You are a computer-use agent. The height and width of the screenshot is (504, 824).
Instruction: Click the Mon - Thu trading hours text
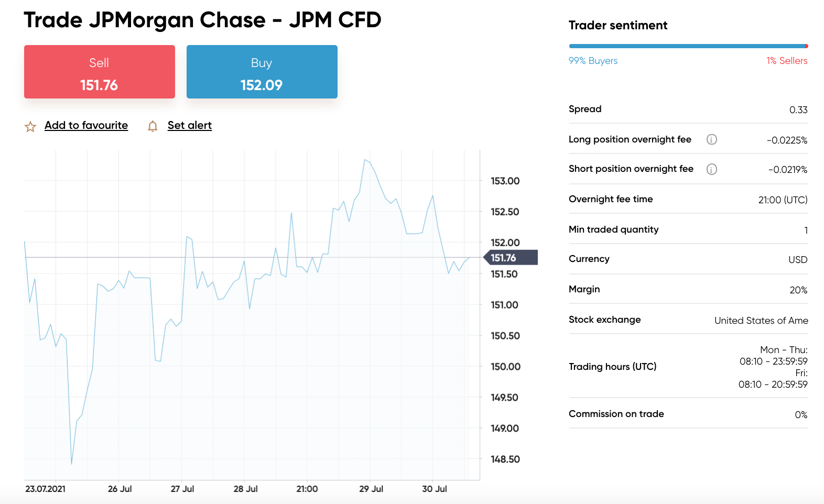pos(773,356)
